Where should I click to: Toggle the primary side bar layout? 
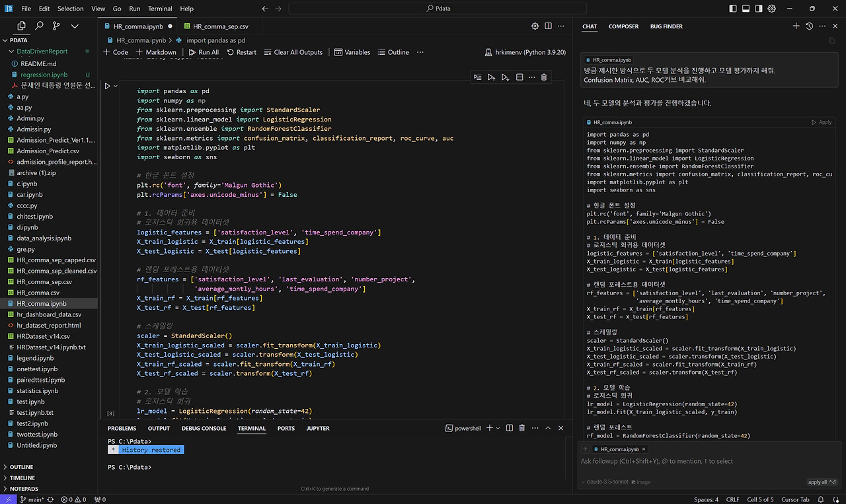point(732,9)
